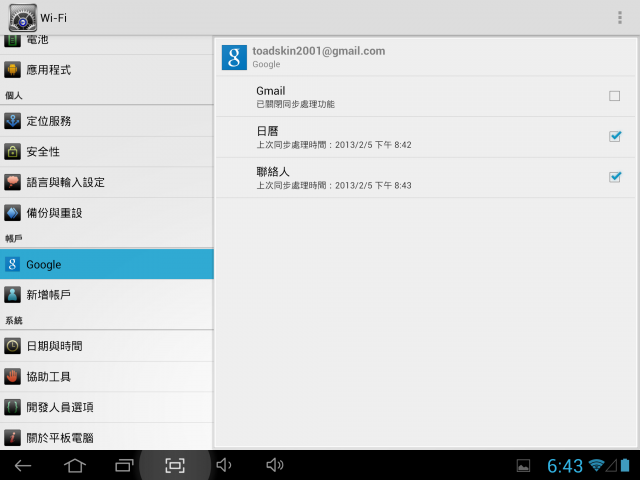Tap the Wi-Fi signal status icon
Image resolution: width=640 pixels, height=480 pixels.
[x=596, y=465]
